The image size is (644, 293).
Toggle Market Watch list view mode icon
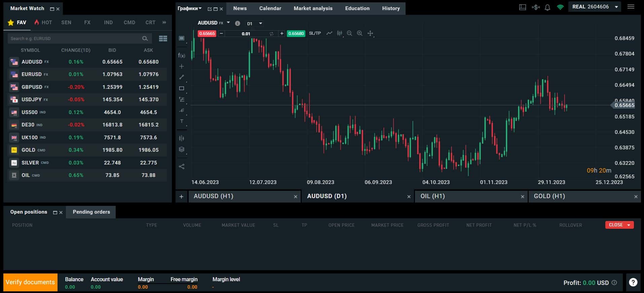tap(163, 38)
